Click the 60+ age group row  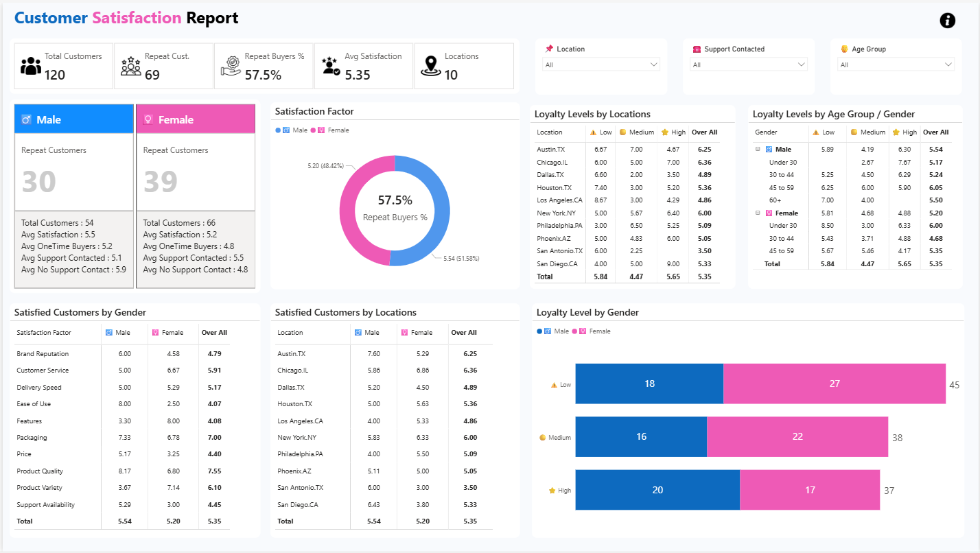(x=852, y=200)
